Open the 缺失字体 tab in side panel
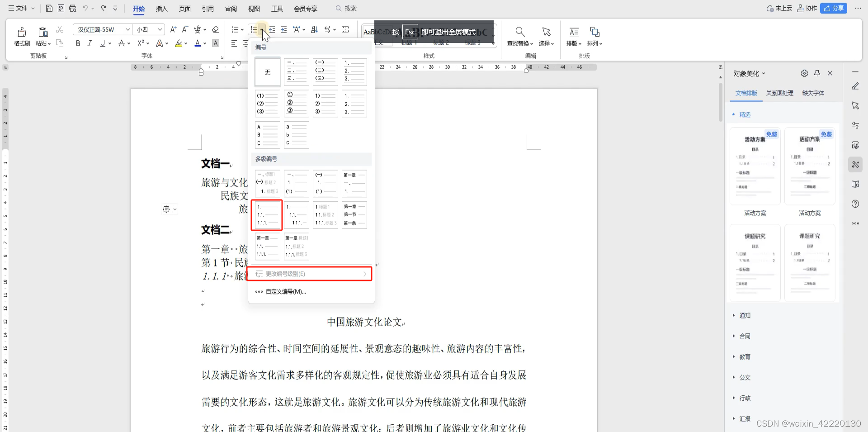The image size is (868, 432). (x=813, y=93)
